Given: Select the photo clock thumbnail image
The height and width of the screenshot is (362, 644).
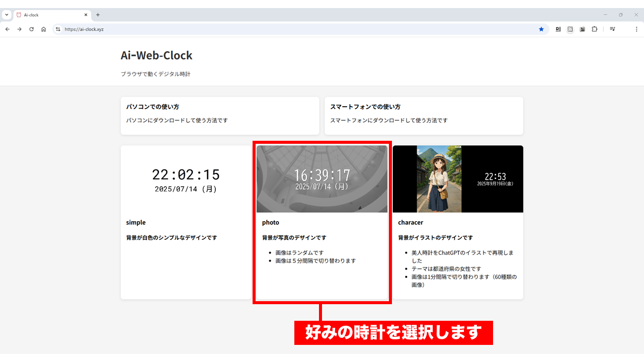Looking at the screenshot, I should tap(322, 179).
